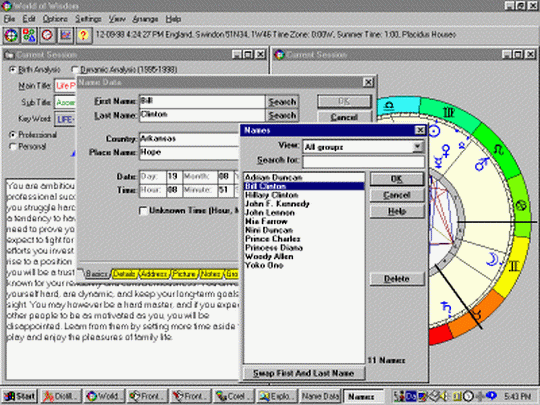Click the Venus symbol in the chart
540x405 pixels.
[x=446, y=150]
